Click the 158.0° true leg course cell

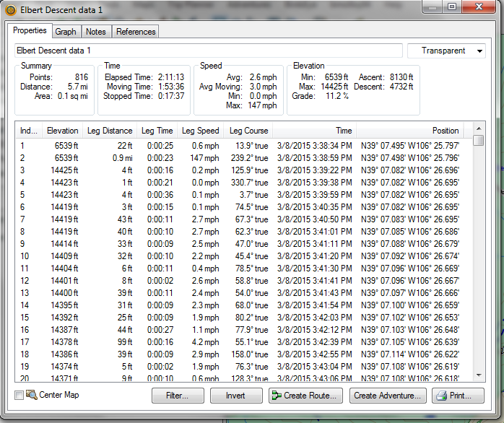click(250, 354)
